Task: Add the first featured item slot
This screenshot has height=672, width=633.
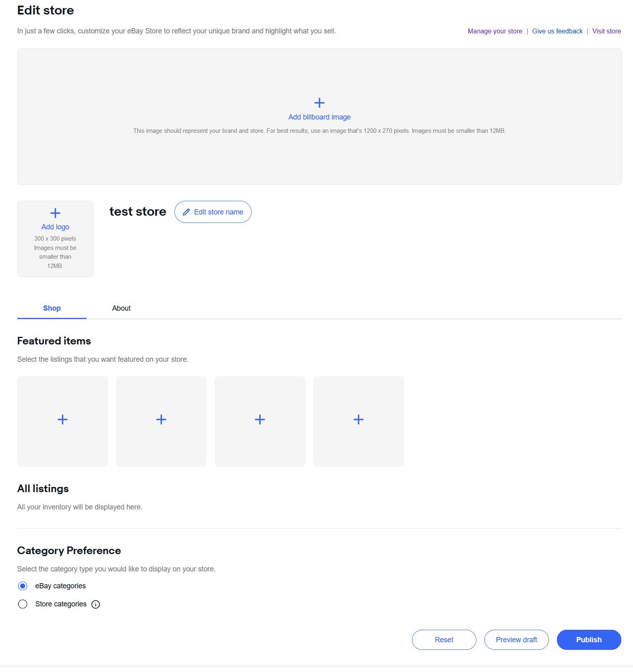Action: tap(62, 421)
